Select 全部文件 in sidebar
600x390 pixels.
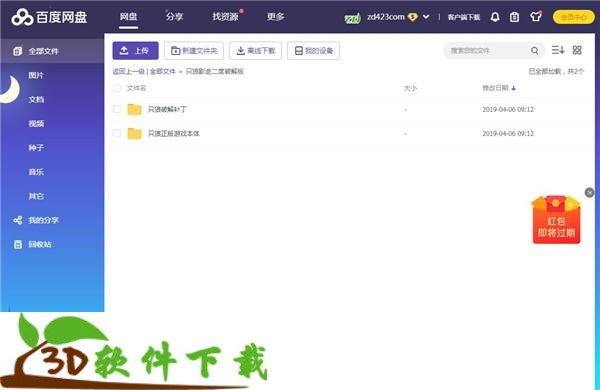52,51
